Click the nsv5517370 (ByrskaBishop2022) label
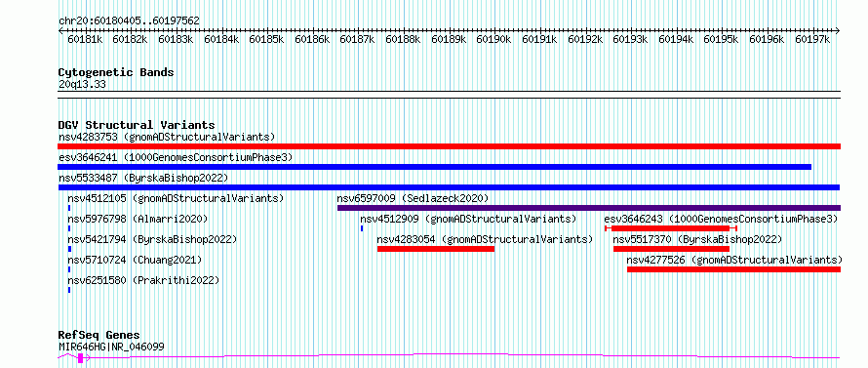Screen dimensions: 868x368 (x=697, y=239)
